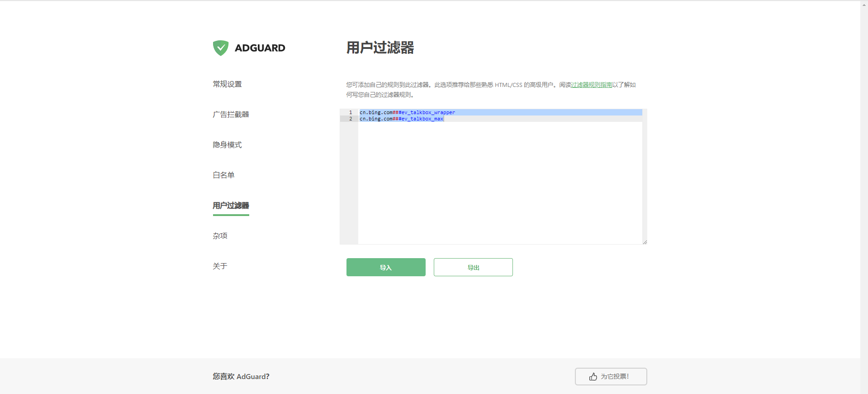
Task: Switch to 隐身模式 section
Action: pos(227,145)
